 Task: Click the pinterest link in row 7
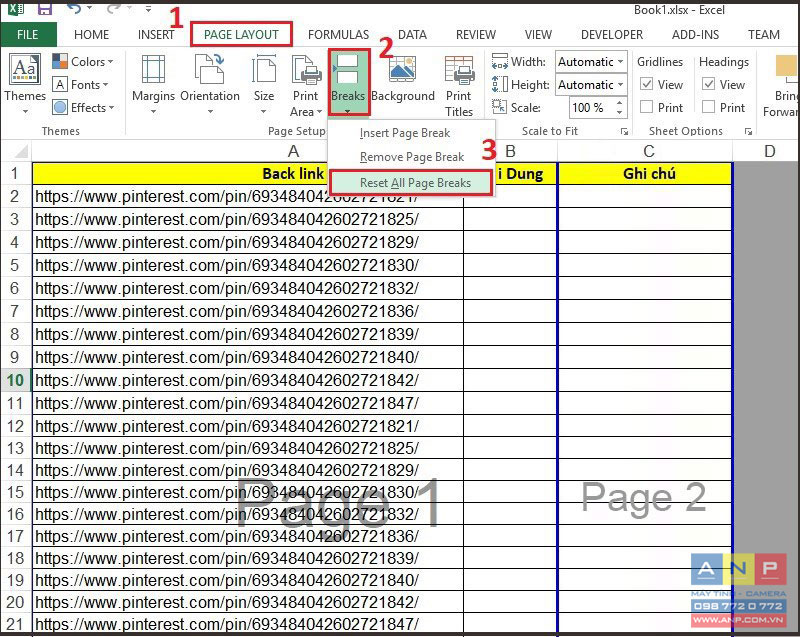tap(227, 311)
